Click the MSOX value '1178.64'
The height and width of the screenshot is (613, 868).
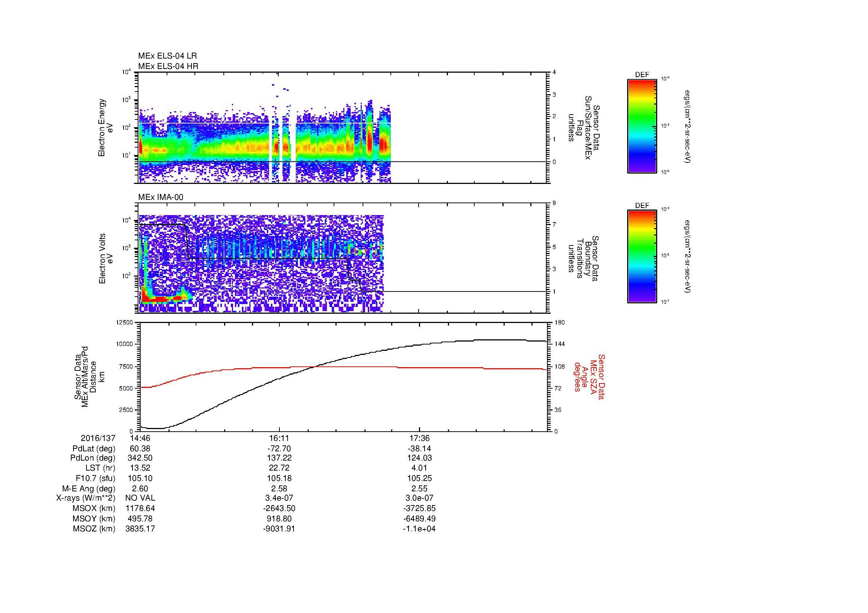140,508
